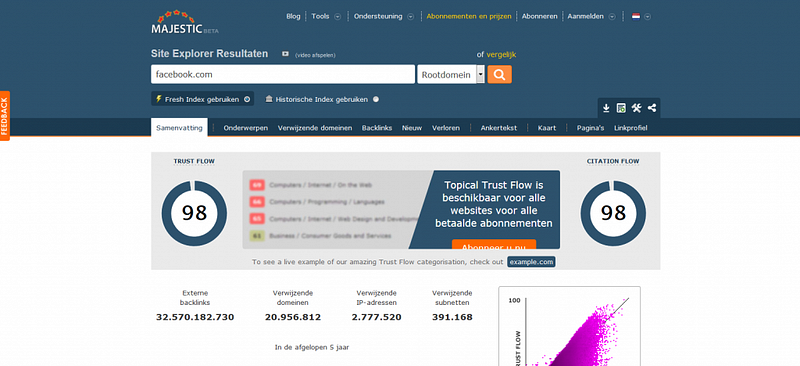This screenshot has height=366, width=800.
Task: Open the Blog menu item
Action: click(293, 16)
